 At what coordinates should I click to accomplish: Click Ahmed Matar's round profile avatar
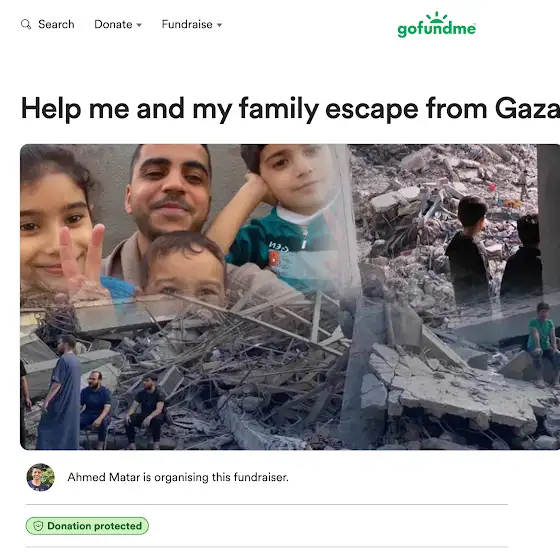tap(40, 477)
